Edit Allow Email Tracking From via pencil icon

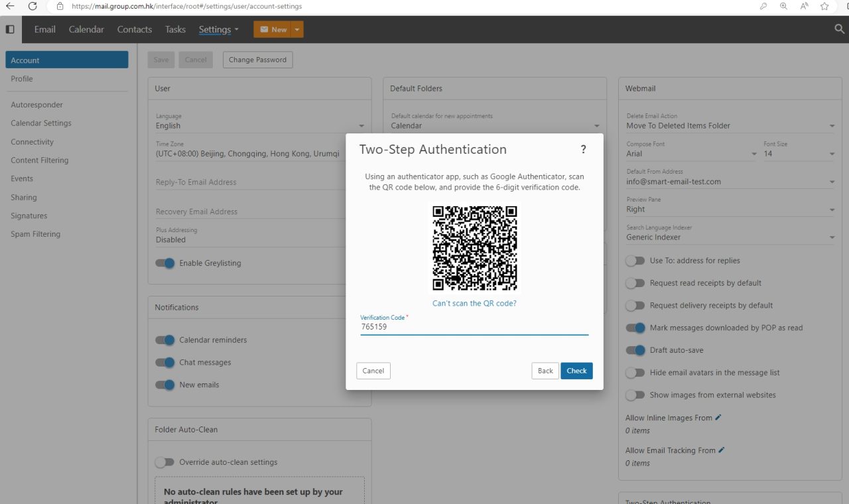(723, 450)
